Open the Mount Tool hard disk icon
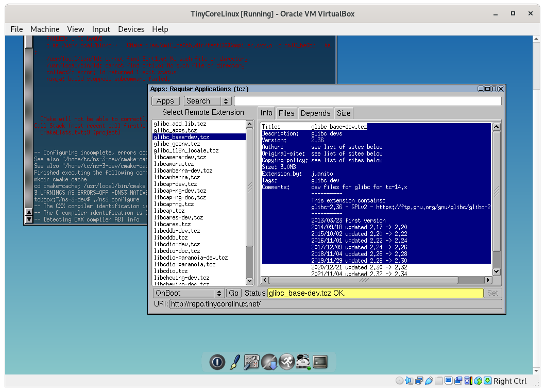 (x=303, y=362)
